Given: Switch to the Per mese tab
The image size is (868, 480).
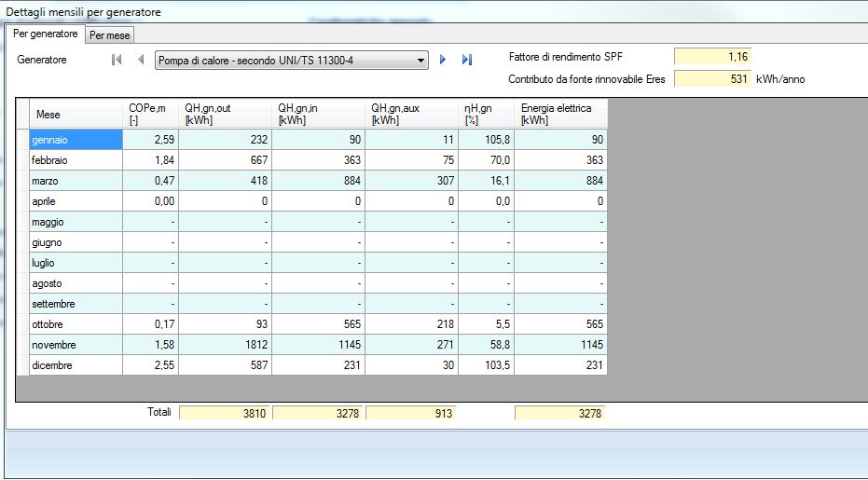Looking at the screenshot, I should pos(110,34).
